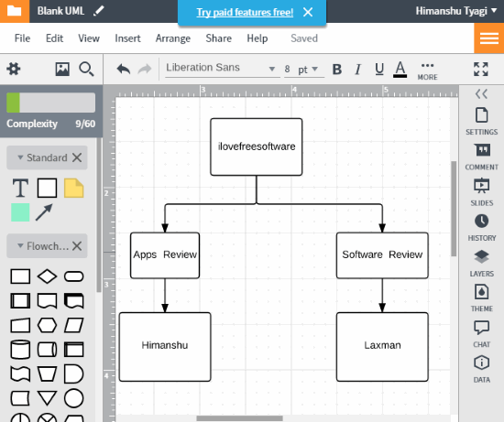Enter fullscreen mode
Viewport: 504px width, 422px height.
pyautogui.click(x=481, y=69)
